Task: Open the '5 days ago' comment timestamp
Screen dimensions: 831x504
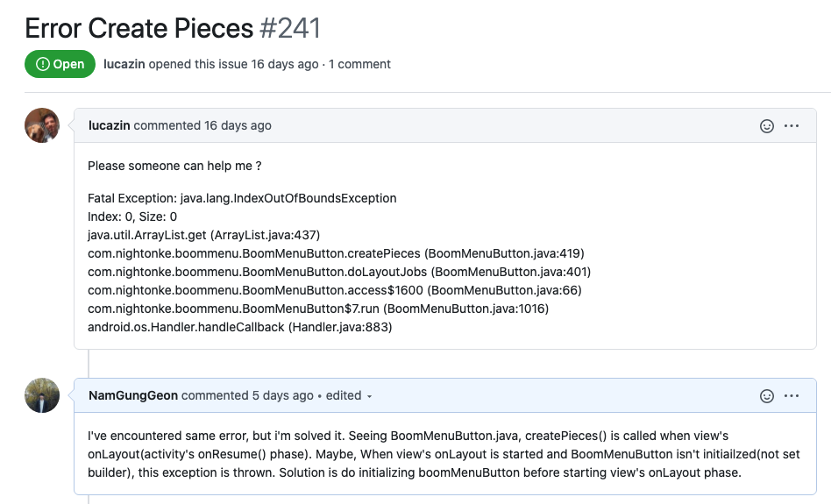Action: point(282,395)
